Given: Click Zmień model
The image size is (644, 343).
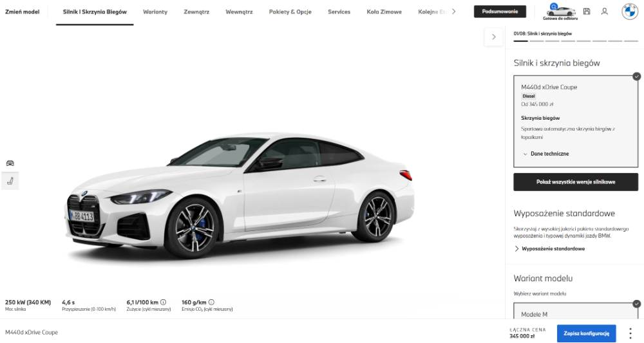Looking at the screenshot, I should 22,12.
